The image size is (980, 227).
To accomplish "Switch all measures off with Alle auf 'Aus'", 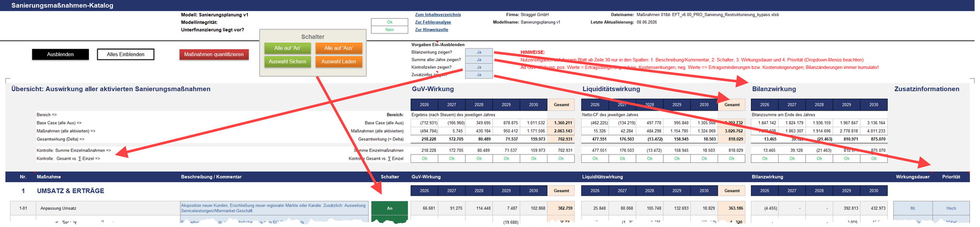I will tap(339, 48).
